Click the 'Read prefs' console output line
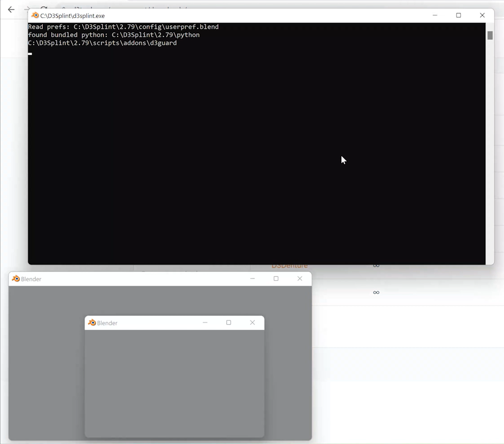The image size is (504, 444). pyautogui.click(x=123, y=27)
